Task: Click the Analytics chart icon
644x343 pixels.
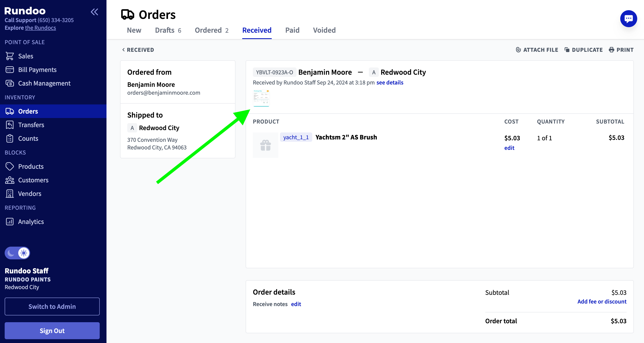Action: (x=10, y=221)
